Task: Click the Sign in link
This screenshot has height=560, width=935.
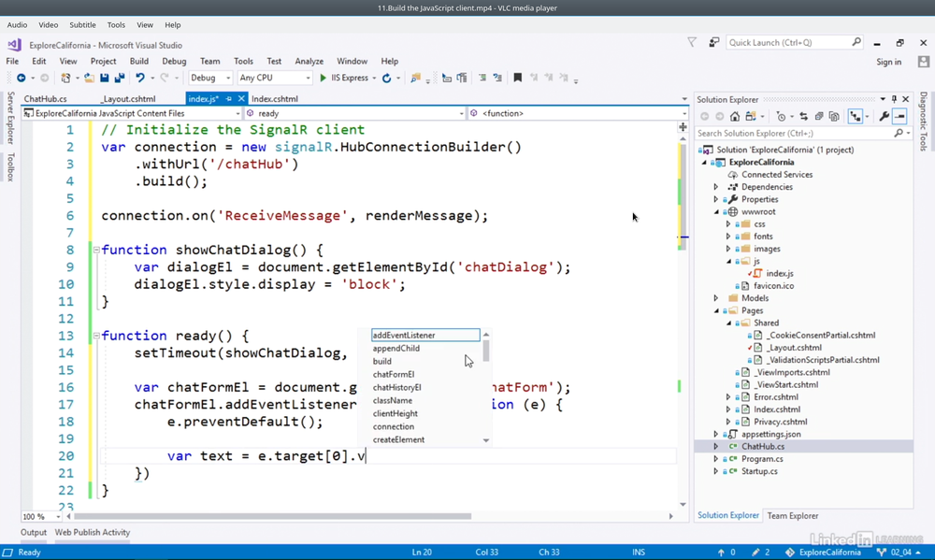Action: pos(888,62)
